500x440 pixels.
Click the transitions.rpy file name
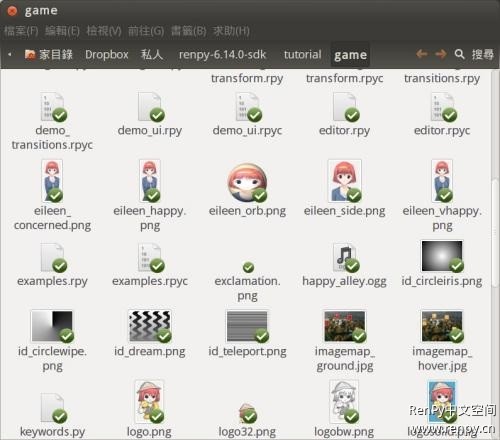tap(442, 78)
